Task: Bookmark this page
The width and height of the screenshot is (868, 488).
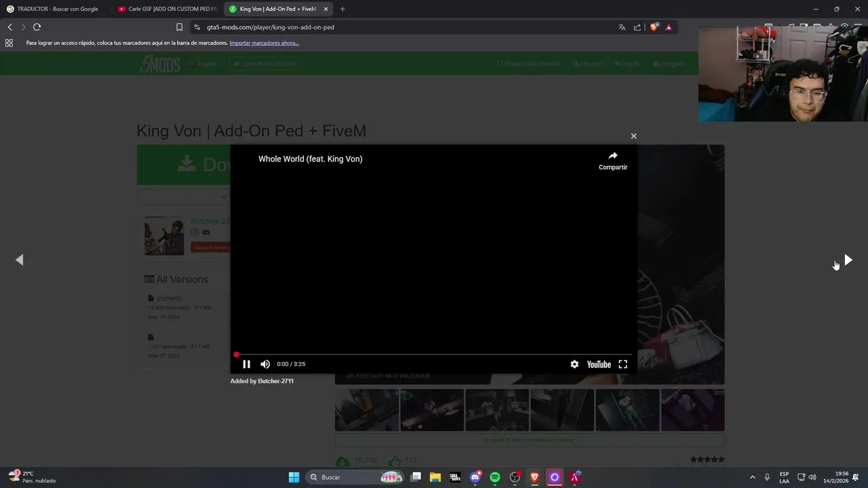Action: click(x=179, y=27)
